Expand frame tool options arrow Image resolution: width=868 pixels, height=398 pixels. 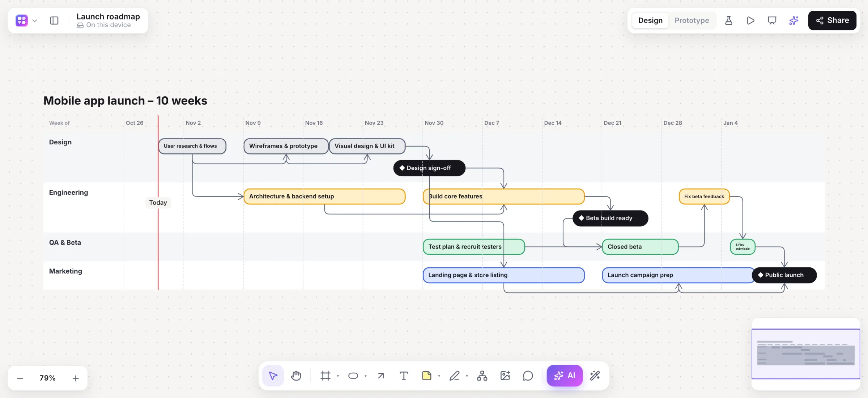click(x=338, y=376)
